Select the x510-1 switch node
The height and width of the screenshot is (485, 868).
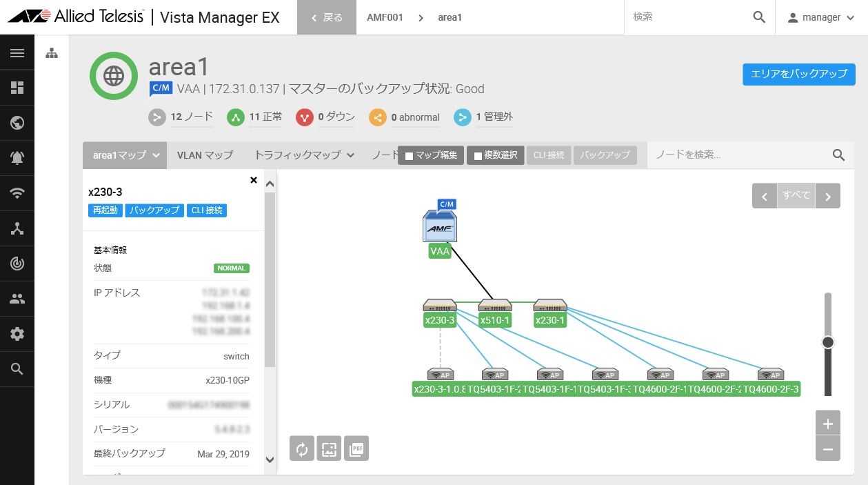click(x=495, y=306)
